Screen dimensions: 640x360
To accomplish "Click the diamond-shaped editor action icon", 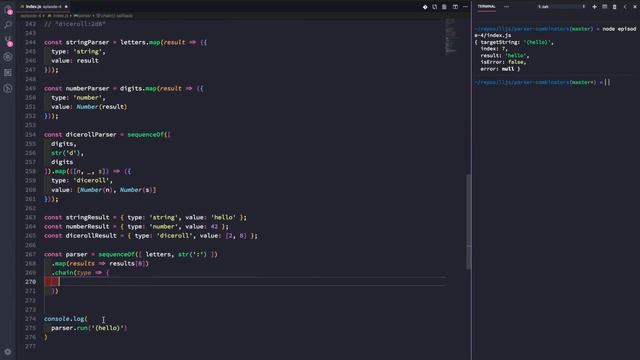I will tap(425, 7).
